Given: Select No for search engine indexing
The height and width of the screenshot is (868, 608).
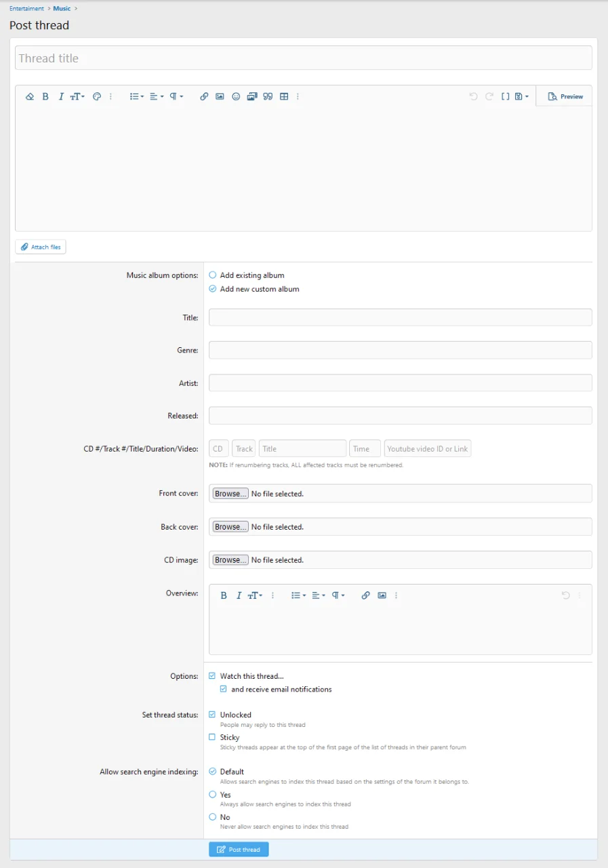Looking at the screenshot, I should pos(213,817).
